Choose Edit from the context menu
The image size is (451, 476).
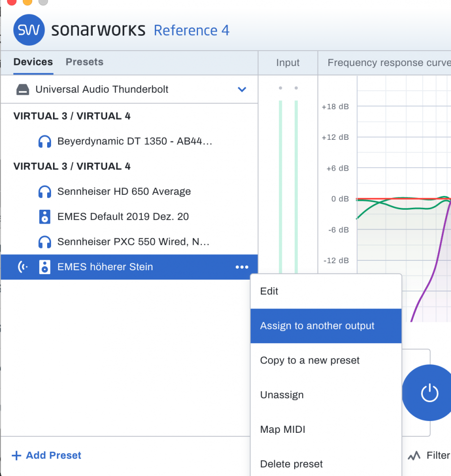[x=326, y=292]
